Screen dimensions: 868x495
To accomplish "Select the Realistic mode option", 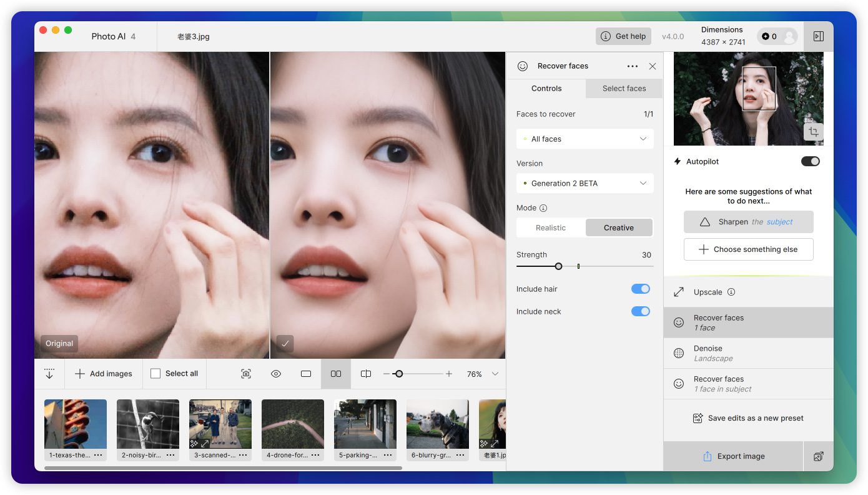I will click(551, 227).
